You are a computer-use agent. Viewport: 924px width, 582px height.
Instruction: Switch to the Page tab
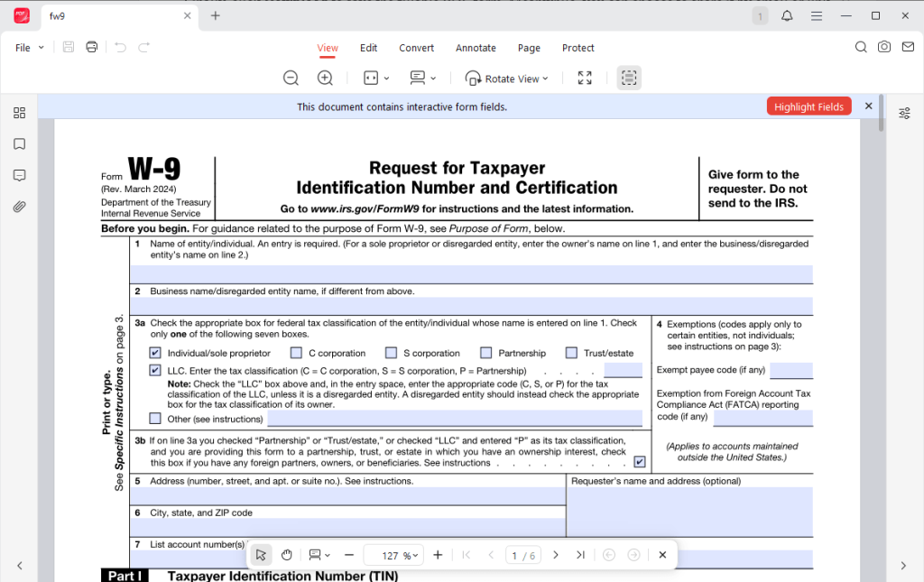tap(529, 48)
